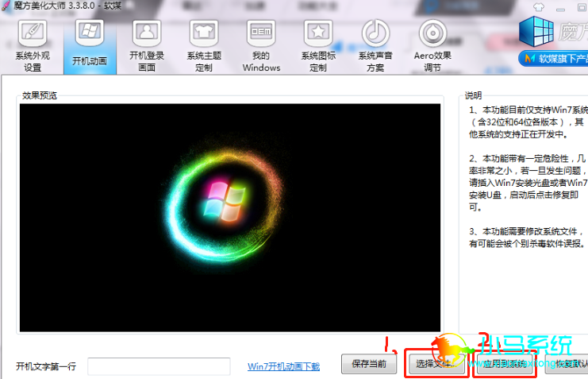
Task: Focus the 开机文字第一行 input field
Action: point(159,366)
